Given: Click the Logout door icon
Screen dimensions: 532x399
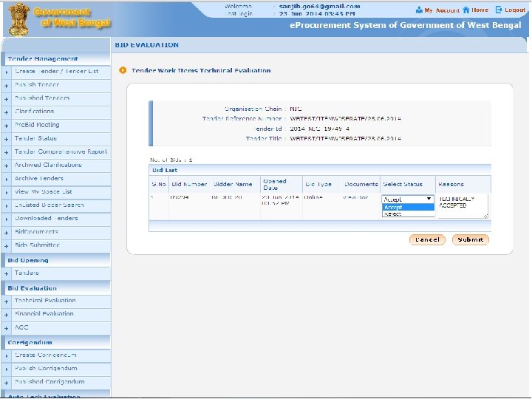Looking at the screenshot, I should [x=499, y=10].
